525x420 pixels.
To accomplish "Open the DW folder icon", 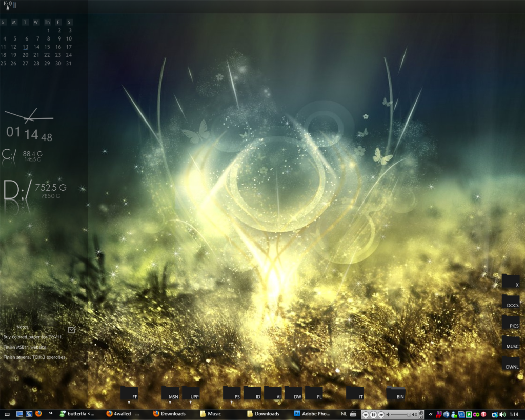I will click(293, 393).
